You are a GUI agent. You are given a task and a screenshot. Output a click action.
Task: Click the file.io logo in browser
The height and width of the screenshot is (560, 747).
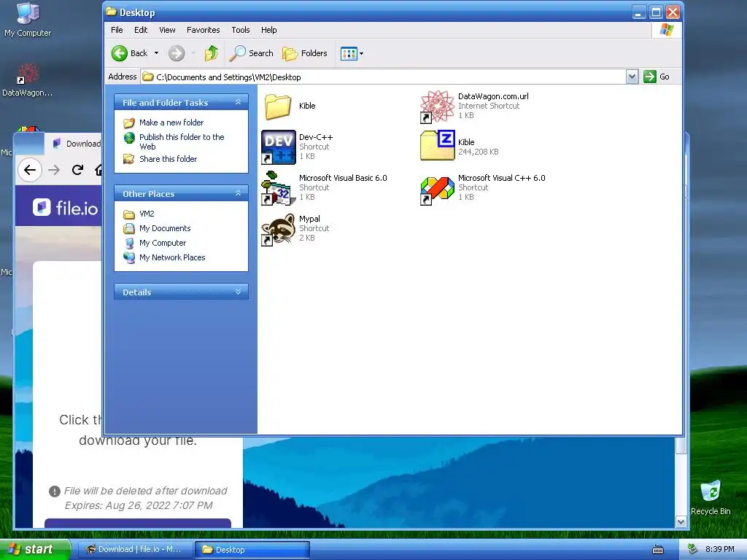click(x=65, y=208)
